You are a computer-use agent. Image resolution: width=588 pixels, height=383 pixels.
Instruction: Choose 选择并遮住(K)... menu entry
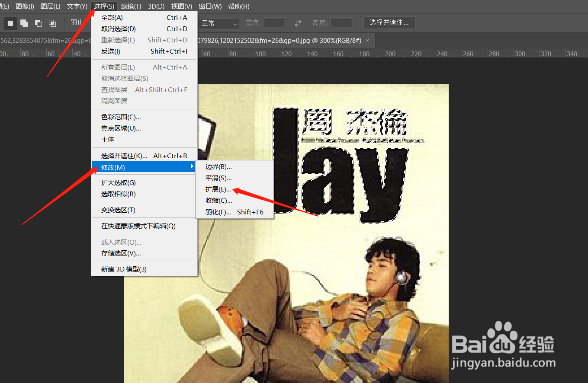(x=145, y=156)
